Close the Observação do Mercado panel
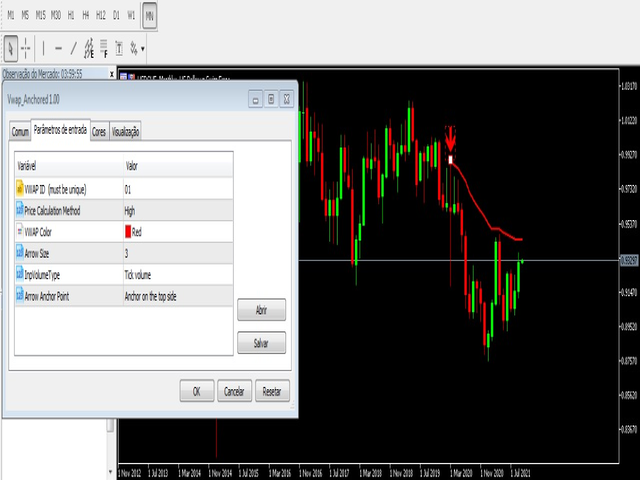The width and height of the screenshot is (640, 480). tap(111, 74)
